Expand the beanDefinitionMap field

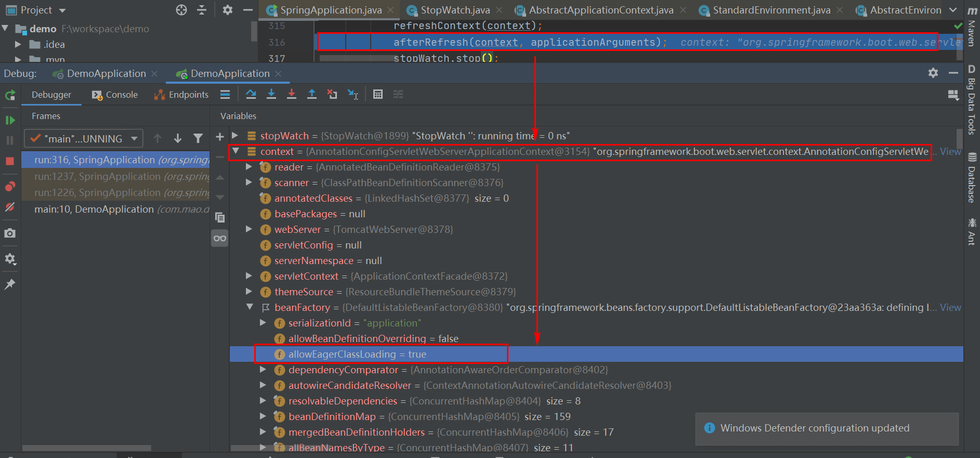tap(263, 416)
